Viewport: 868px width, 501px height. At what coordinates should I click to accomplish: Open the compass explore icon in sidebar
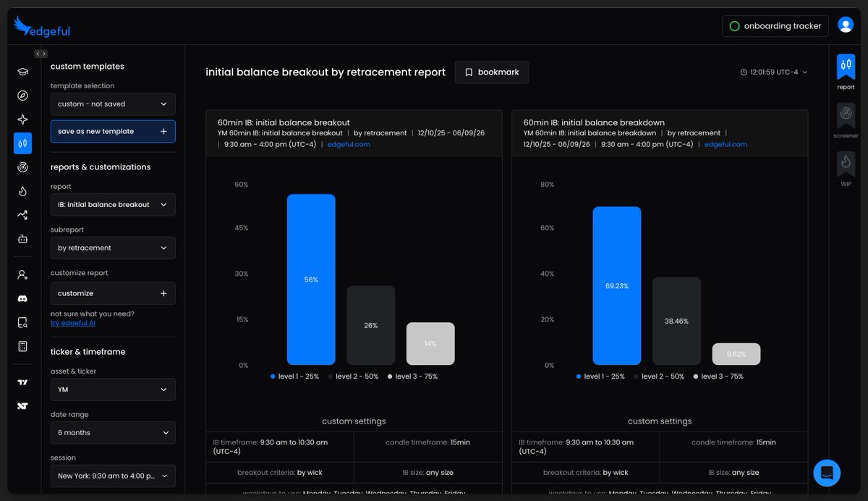[22, 96]
